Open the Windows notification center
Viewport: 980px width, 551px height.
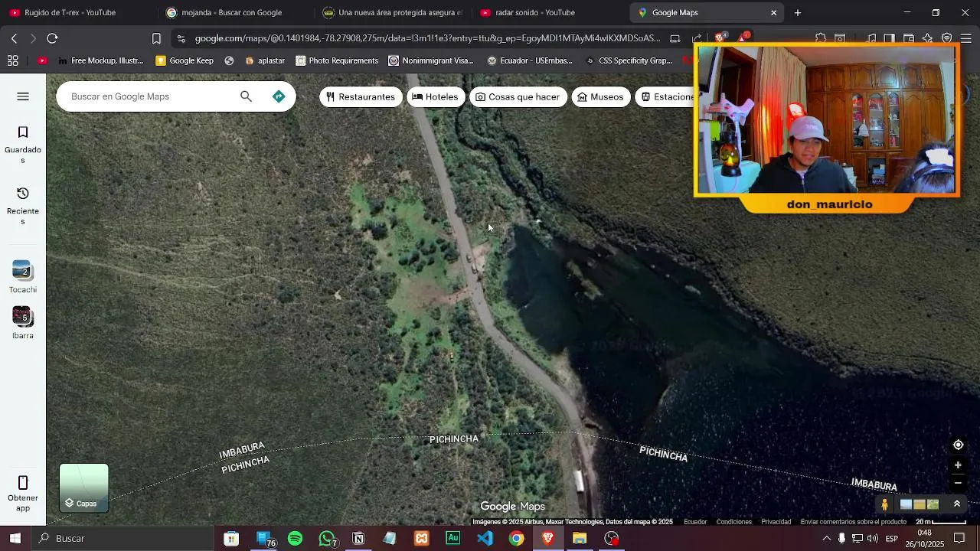pos(960,539)
